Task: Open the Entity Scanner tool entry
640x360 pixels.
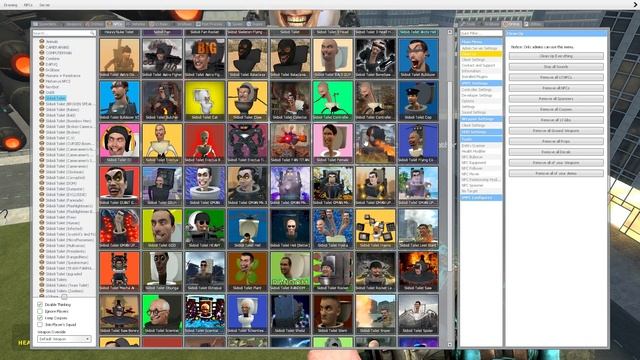Action: click(481, 146)
